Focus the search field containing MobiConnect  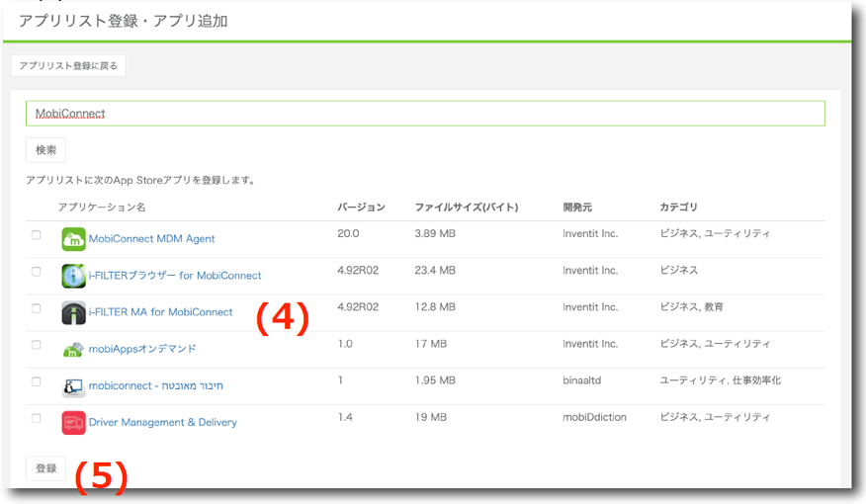[425, 114]
